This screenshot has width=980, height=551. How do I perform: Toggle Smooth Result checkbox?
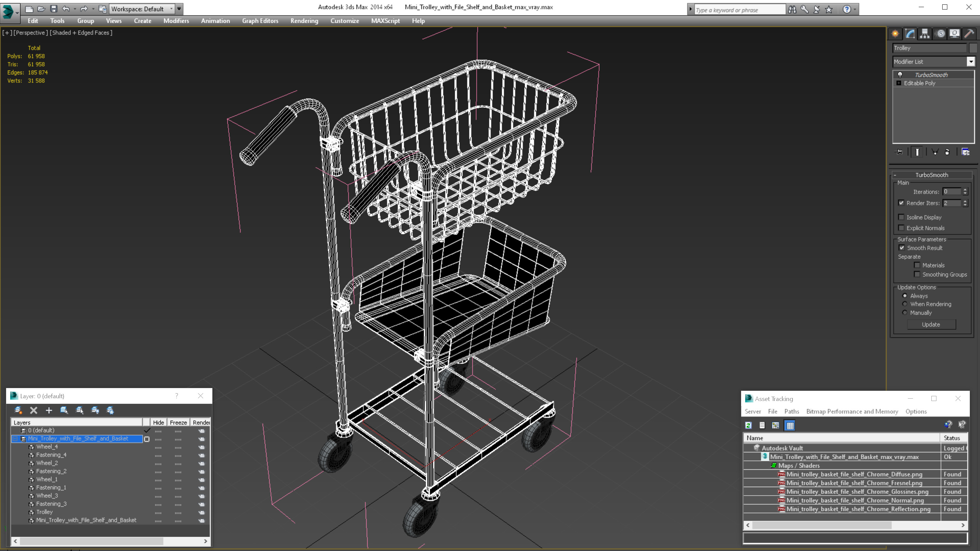click(x=902, y=248)
